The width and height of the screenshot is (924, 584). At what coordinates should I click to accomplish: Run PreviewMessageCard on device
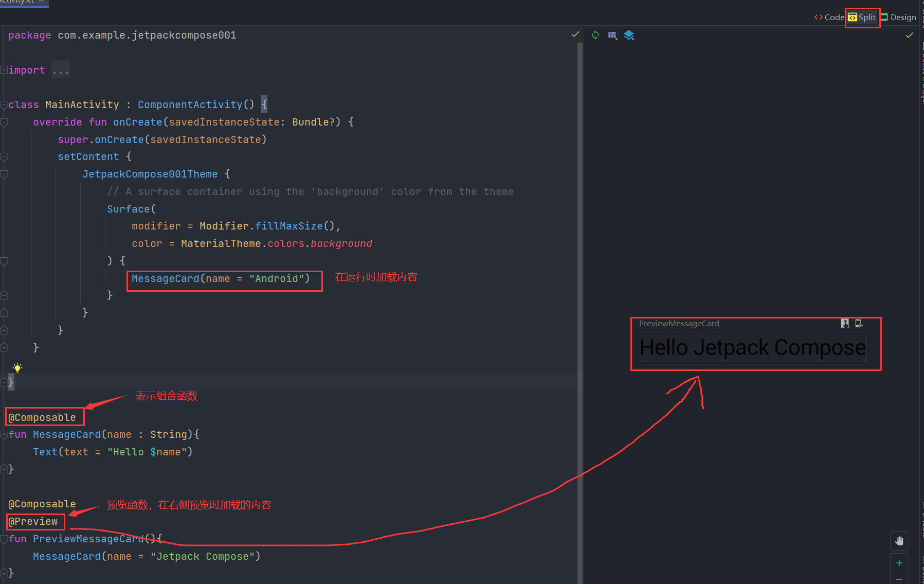[858, 324]
